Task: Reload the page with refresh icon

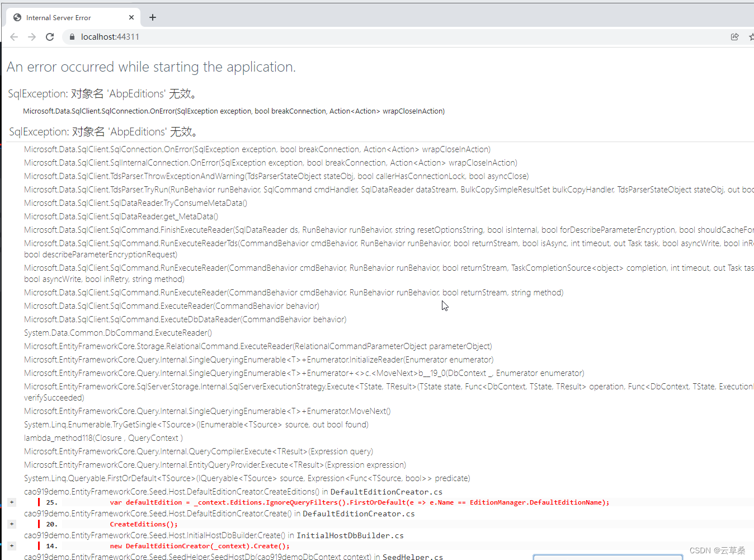Action: click(x=50, y=37)
